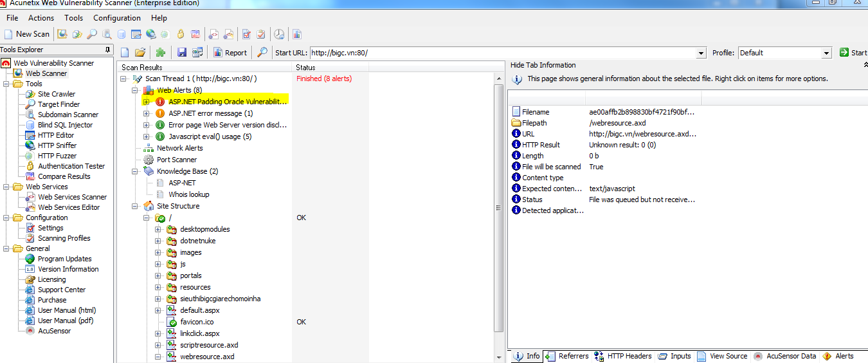The width and height of the screenshot is (868, 363).
Task: Open HTTP Editor toolbar icon
Action: pyautogui.click(x=136, y=34)
